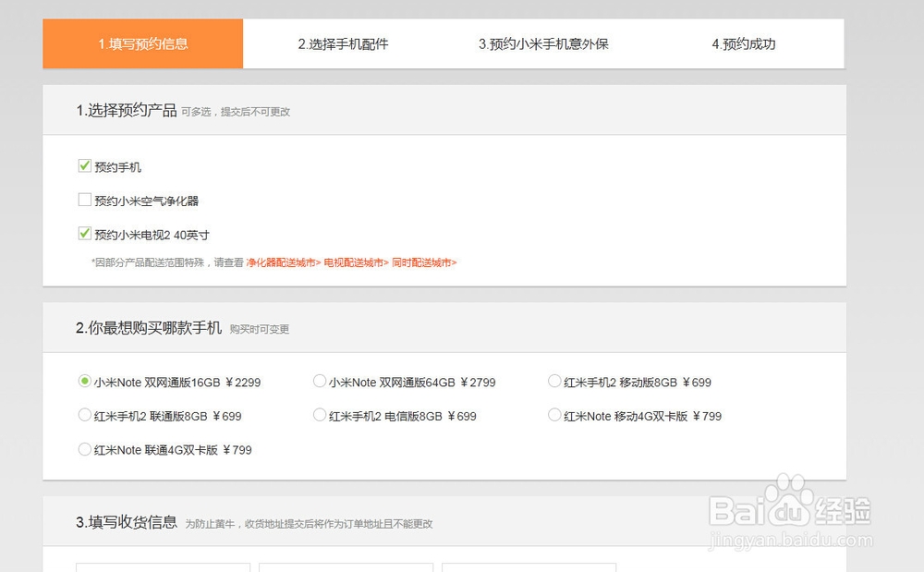Toggle 预约小米电视2 40英寸 checkbox
The height and width of the screenshot is (572, 924).
click(x=85, y=234)
